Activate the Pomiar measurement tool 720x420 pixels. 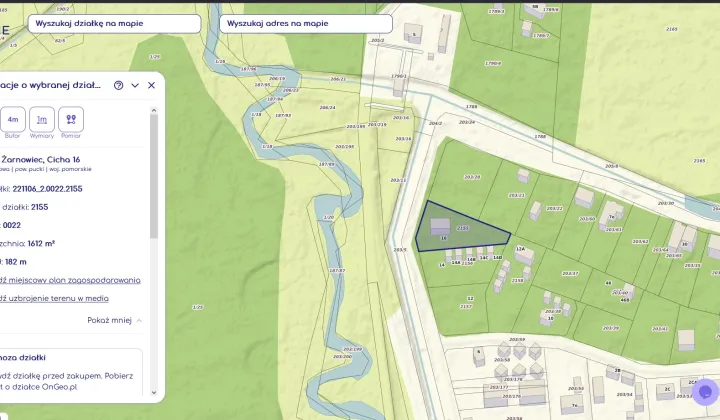(71, 119)
